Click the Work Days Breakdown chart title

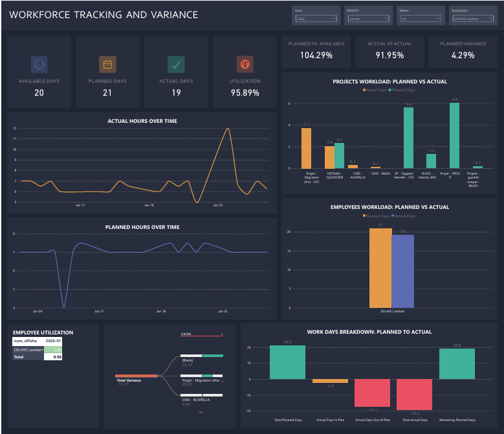[369, 332]
